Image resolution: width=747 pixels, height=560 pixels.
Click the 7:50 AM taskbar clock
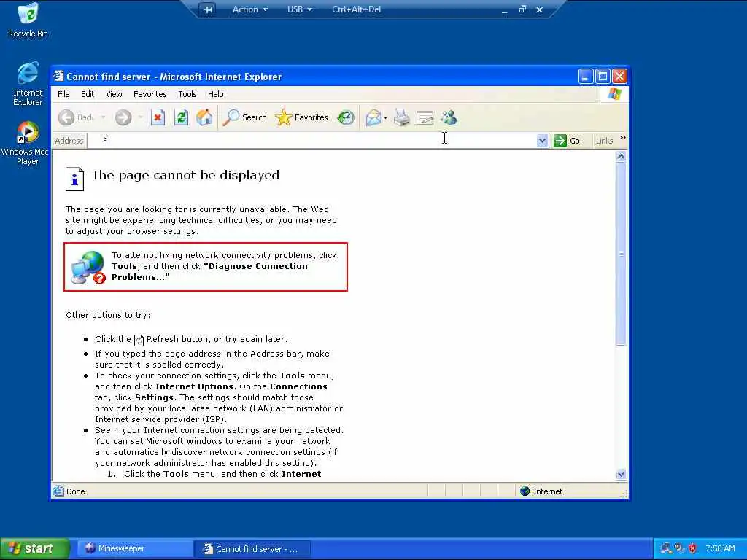720,548
